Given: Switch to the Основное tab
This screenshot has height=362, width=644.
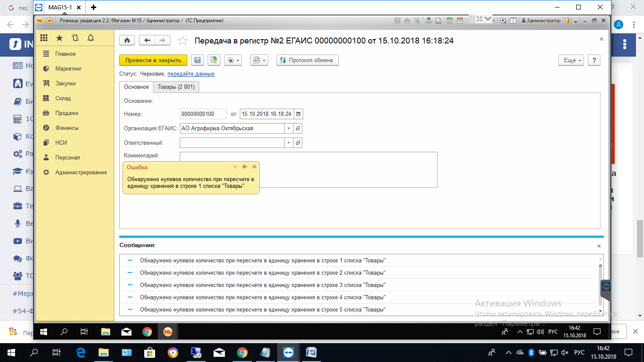Looking at the screenshot, I should [136, 87].
